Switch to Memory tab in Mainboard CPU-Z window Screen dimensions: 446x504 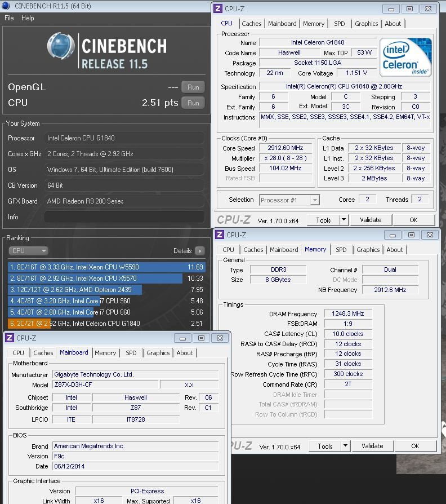point(105,353)
